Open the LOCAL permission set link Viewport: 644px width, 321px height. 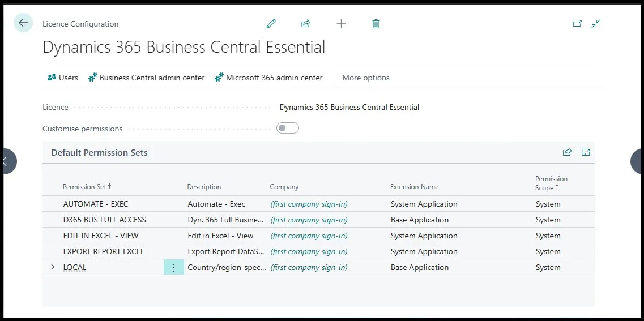(75, 268)
